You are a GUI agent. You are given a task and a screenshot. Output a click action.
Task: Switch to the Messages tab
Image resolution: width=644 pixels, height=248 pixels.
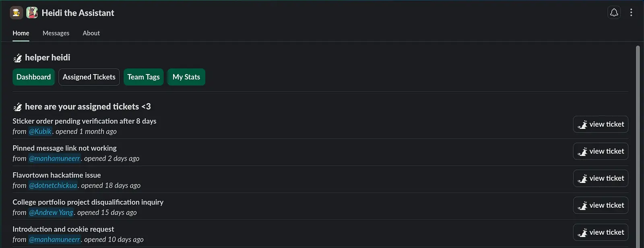click(x=56, y=33)
